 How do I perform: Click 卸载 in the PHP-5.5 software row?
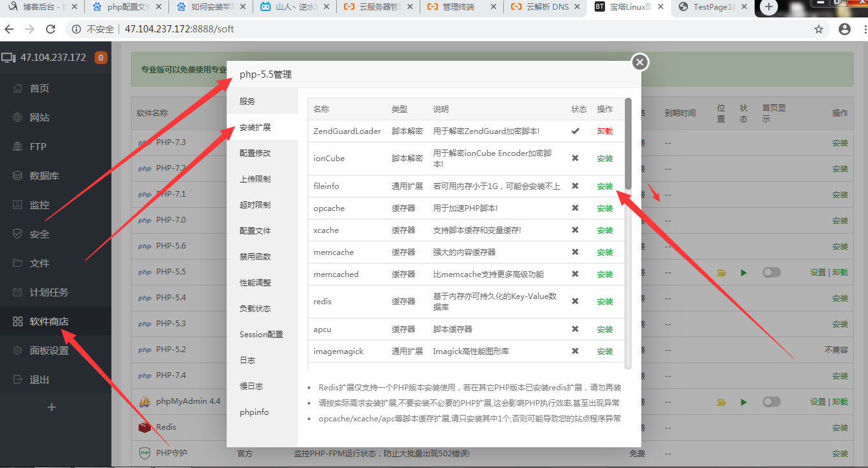click(x=840, y=273)
